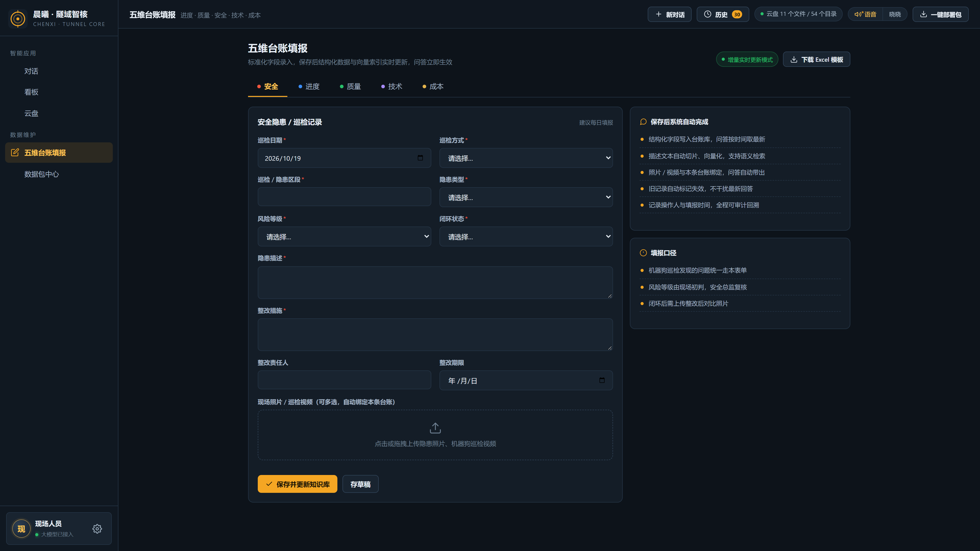Image resolution: width=980 pixels, height=551 pixels.
Task: Click 保存并更新知识库 button
Action: [297, 484]
